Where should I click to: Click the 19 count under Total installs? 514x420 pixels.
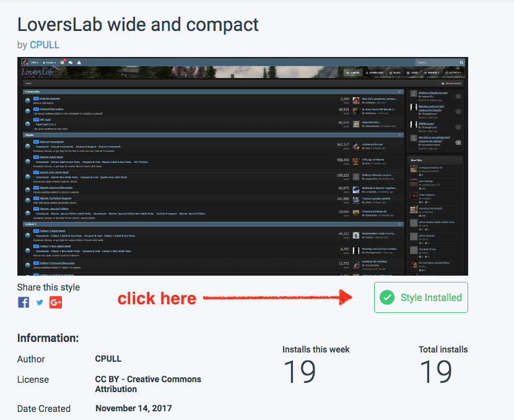coord(436,372)
